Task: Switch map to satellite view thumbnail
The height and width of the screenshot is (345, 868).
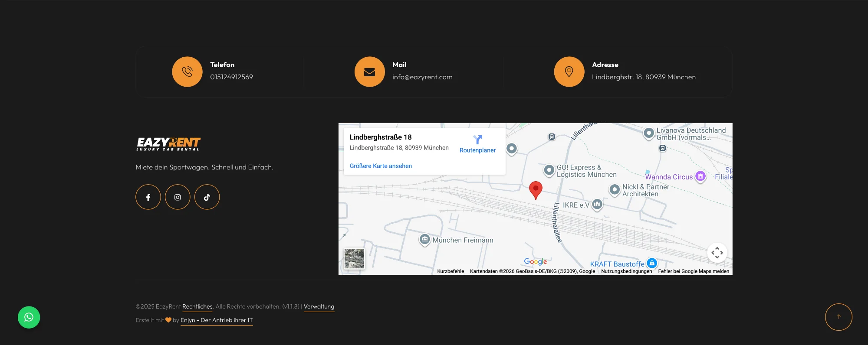Action: pyautogui.click(x=354, y=259)
